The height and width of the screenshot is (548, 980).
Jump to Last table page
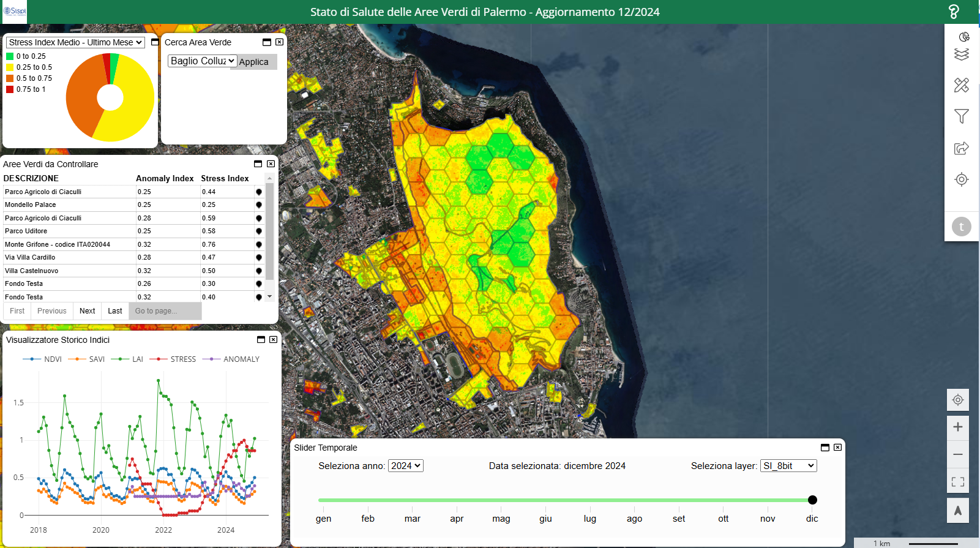[115, 311]
